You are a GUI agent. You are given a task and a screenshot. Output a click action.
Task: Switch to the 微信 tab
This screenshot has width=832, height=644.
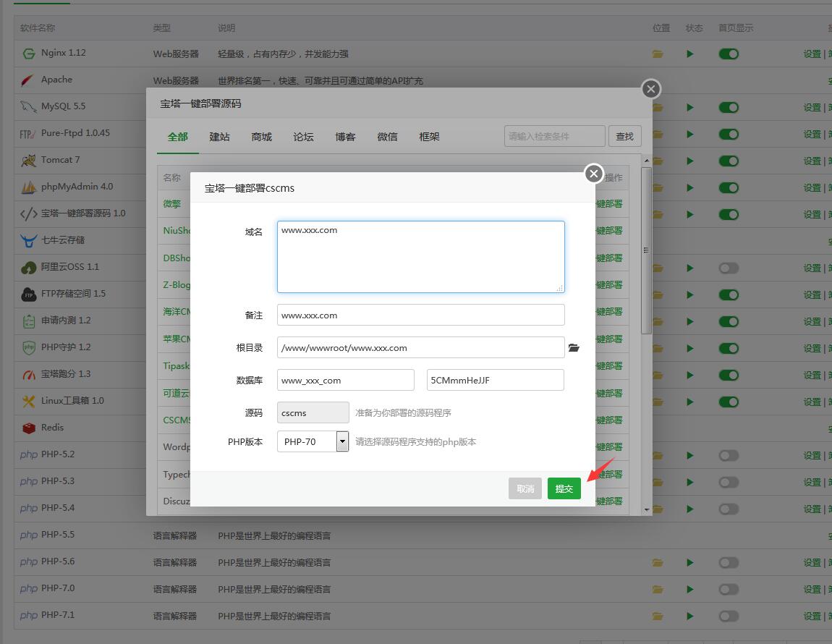pyautogui.click(x=387, y=137)
